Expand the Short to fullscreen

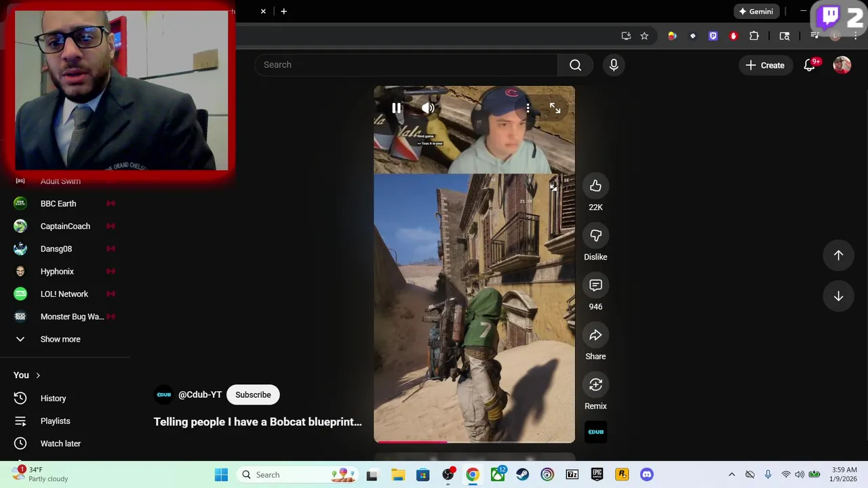point(555,108)
